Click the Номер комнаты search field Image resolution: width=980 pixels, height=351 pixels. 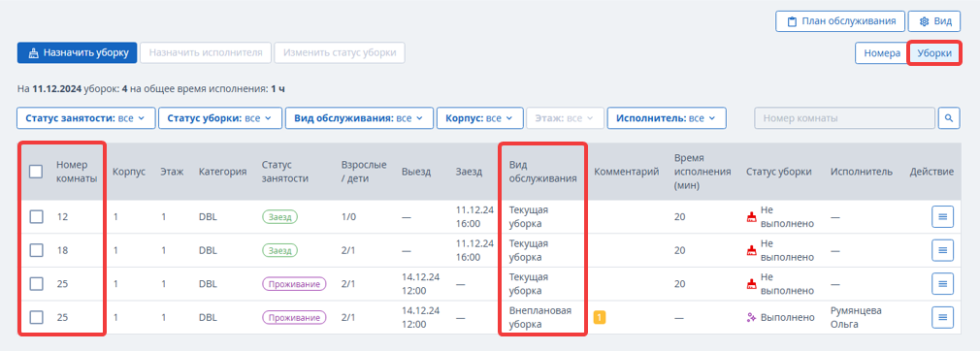tap(844, 117)
